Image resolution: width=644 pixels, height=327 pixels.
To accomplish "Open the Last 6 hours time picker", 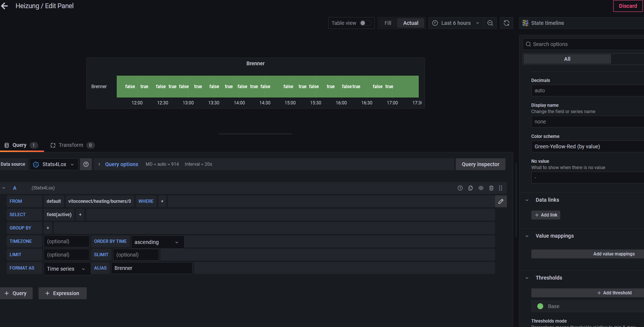I will point(456,23).
